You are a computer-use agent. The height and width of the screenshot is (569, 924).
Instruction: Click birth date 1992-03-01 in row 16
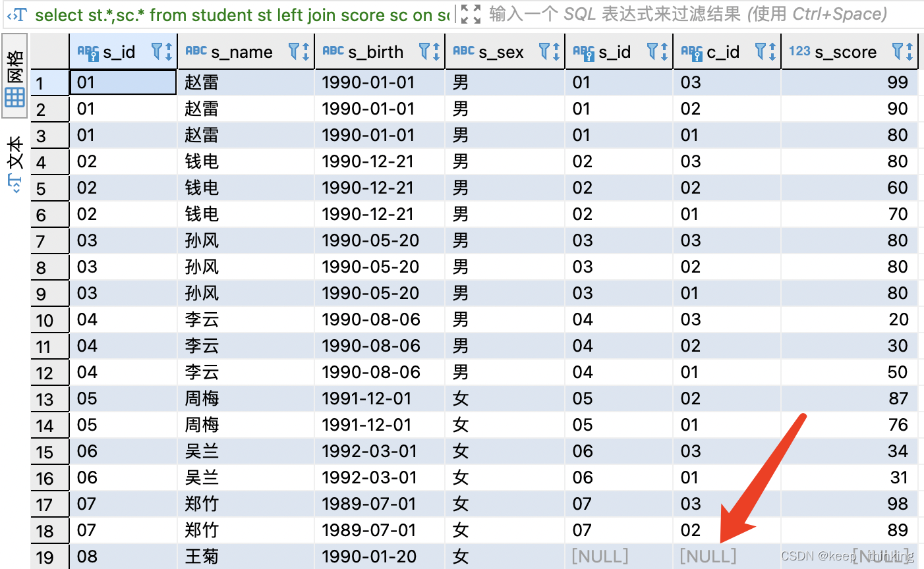click(380, 477)
